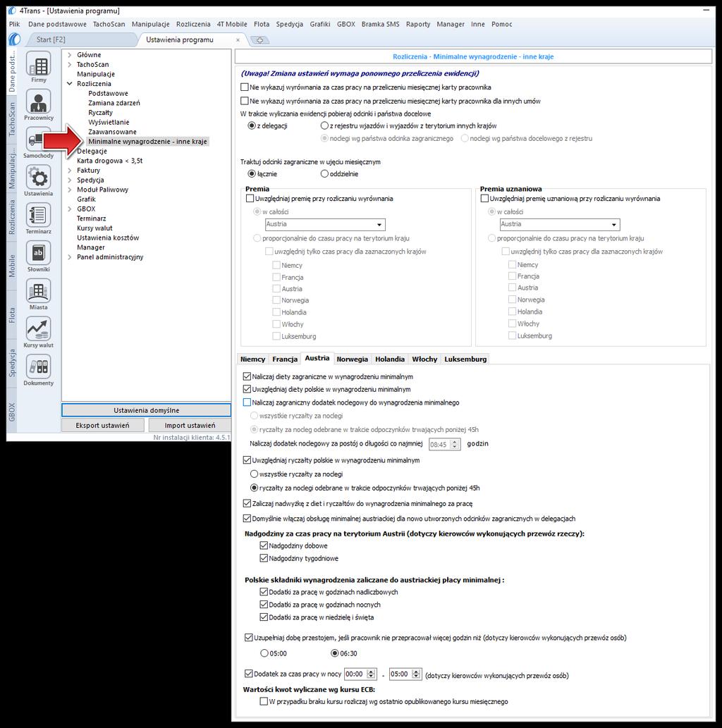This screenshot has height=728, width=722.
Task: Click the Eksport ustawień button
Action: 103,425
